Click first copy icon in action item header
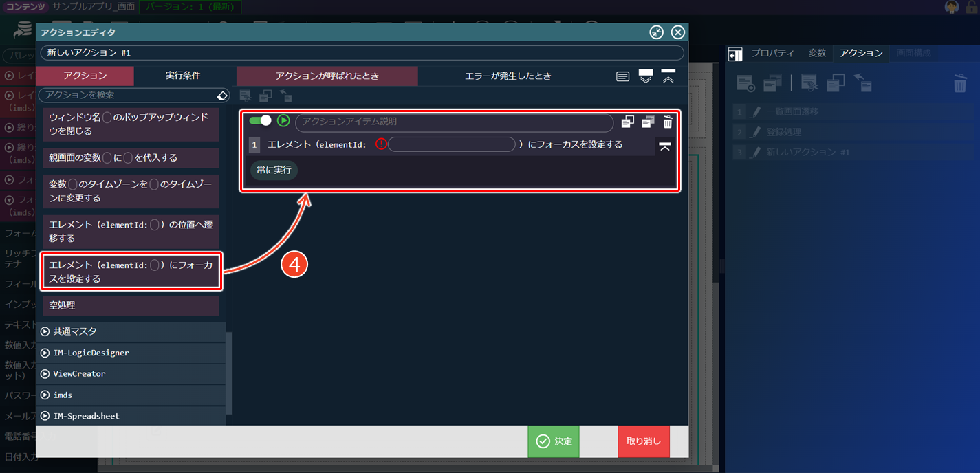 click(x=627, y=122)
